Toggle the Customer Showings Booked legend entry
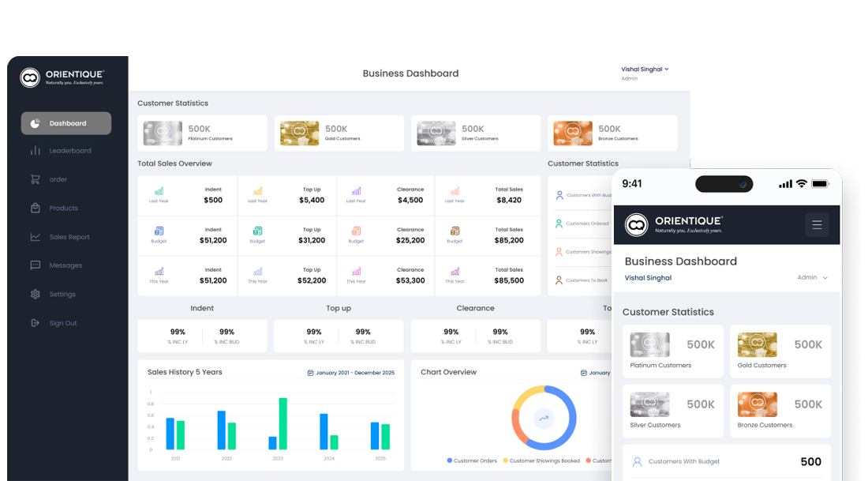This screenshot has height=481, width=868. pos(541,460)
